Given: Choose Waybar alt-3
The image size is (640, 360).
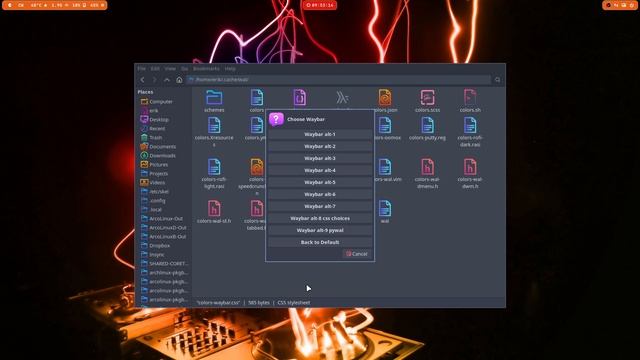Looking at the screenshot, I should coord(320,158).
